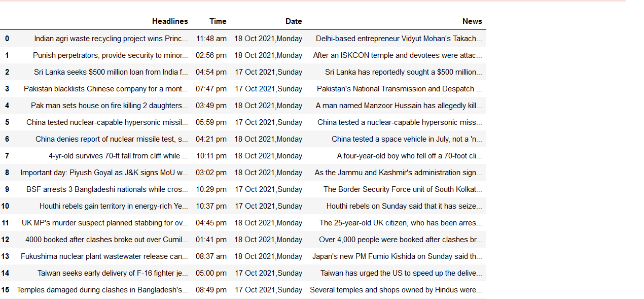Select the 07:47 pm time cell
This screenshot has height=299, width=644.
[211, 89]
